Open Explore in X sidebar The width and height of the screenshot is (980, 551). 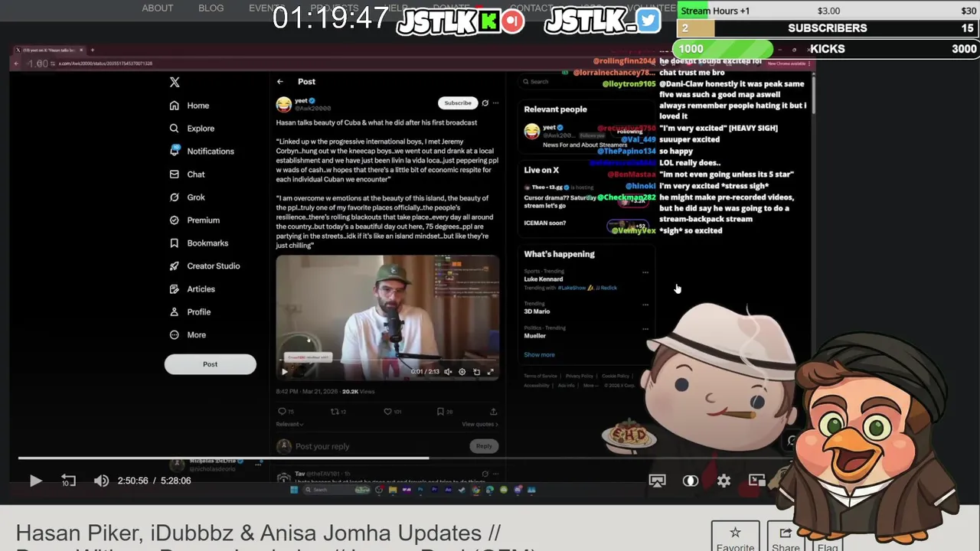pos(192,129)
